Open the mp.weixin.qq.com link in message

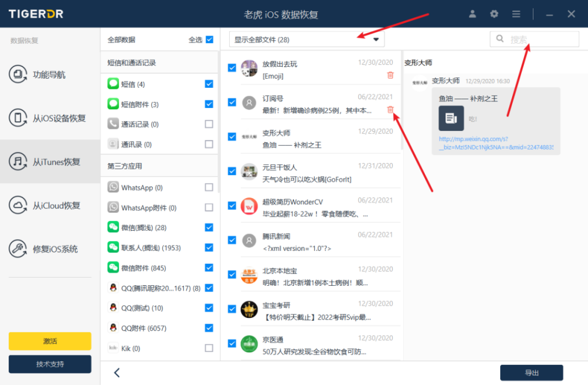(496, 143)
